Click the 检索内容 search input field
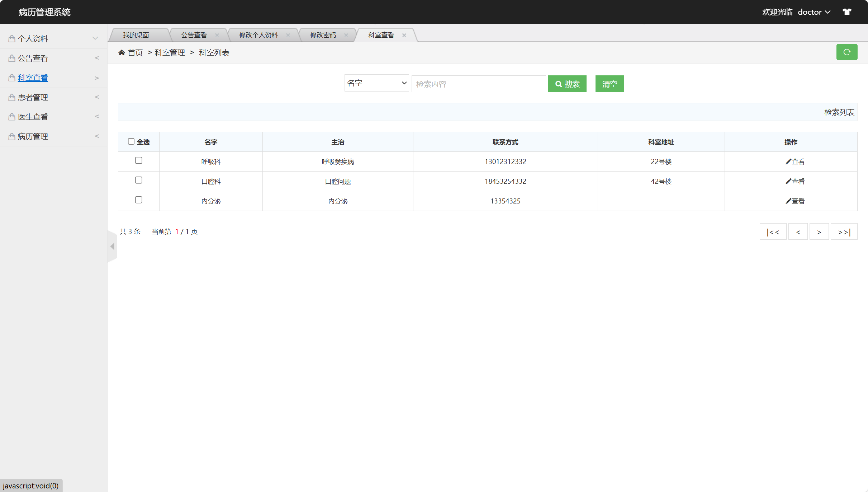 479,84
